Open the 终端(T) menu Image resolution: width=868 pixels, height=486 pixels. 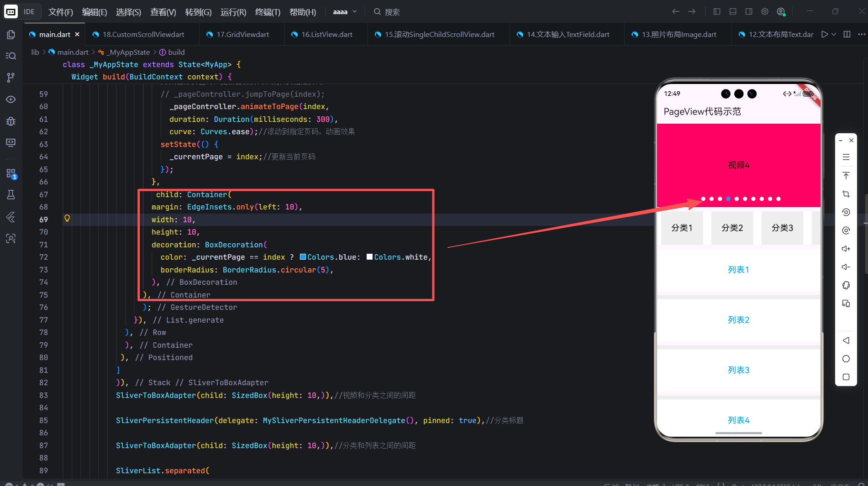point(268,12)
